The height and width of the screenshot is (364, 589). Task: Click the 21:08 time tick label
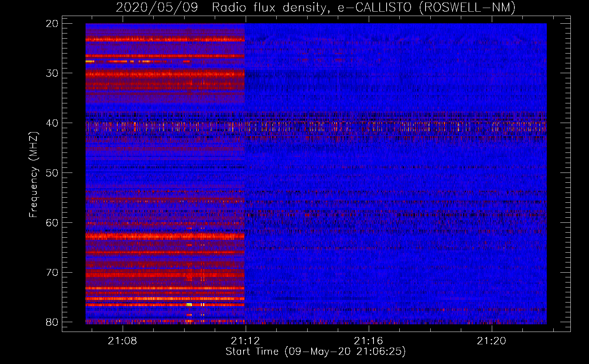123,341
